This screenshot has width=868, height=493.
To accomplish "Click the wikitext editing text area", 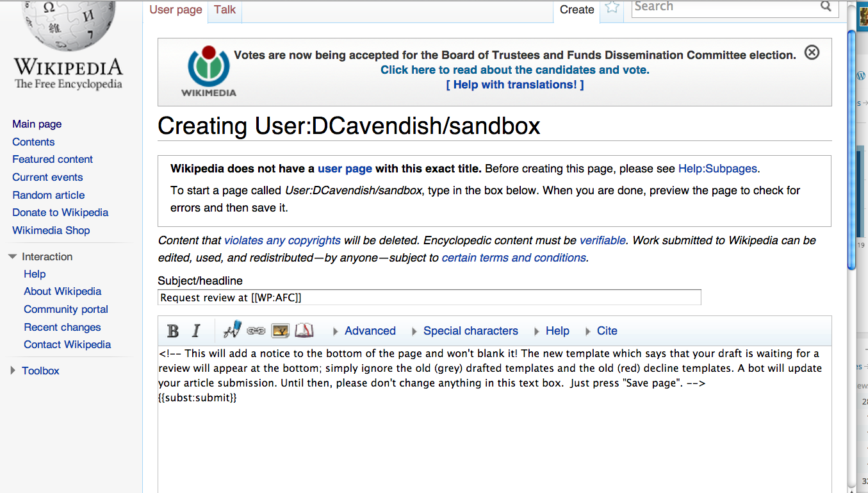I will point(495,420).
